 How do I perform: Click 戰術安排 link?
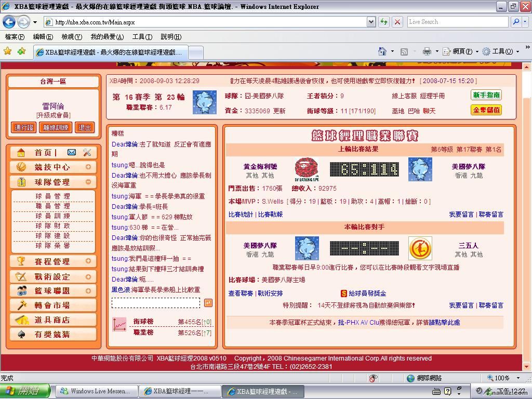270,294
